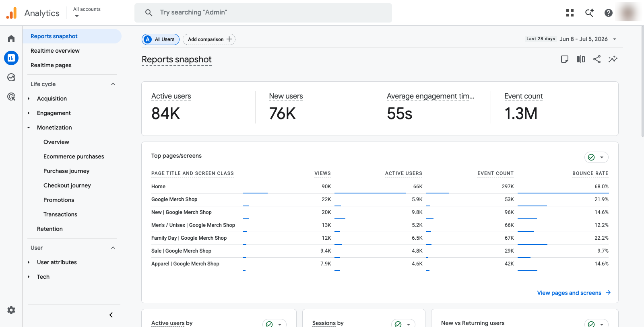Click Add comparison button
The width and height of the screenshot is (644, 327).
click(x=209, y=39)
